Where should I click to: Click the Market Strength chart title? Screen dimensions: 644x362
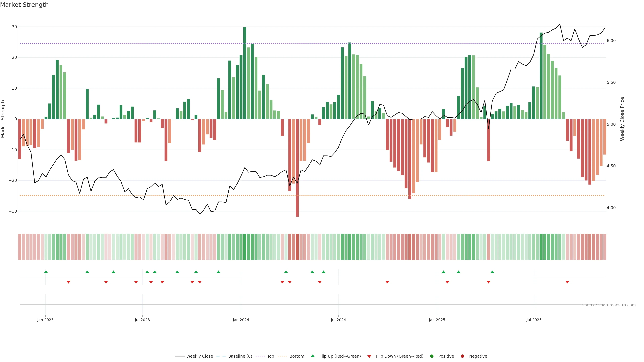(24, 5)
